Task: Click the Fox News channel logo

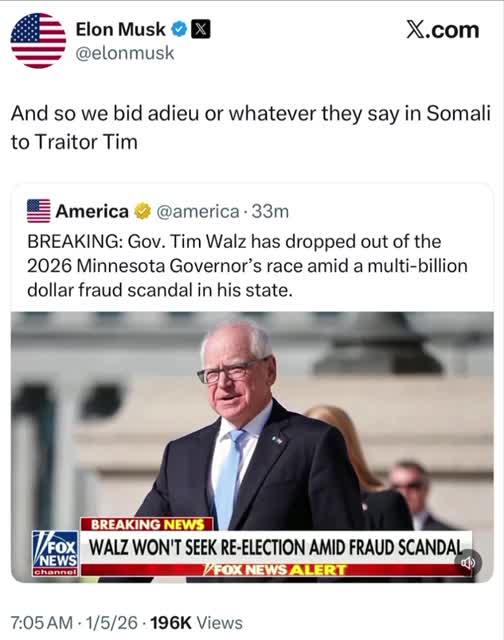Action: click(55, 553)
